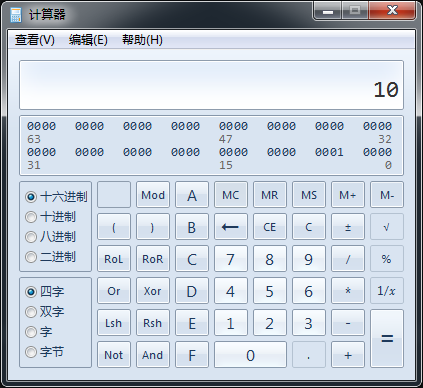Click the Lsh left shift button
The image size is (423, 388).
pos(114,323)
